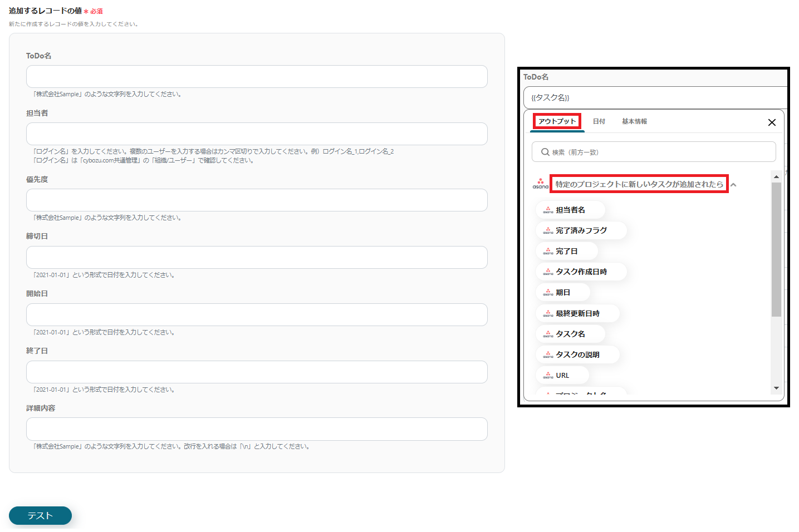Image resolution: width=799 pixels, height=532 pixels.
Task: Click the magnifier search icon
Action: pyautogui.click(x=545, y=152)
